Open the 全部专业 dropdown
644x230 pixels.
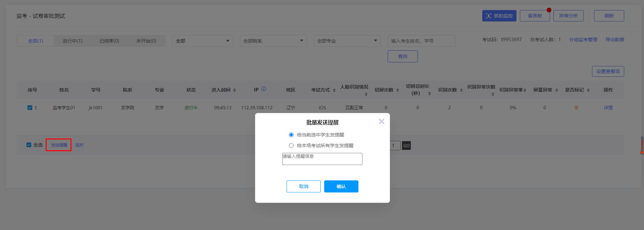point(347,41)
